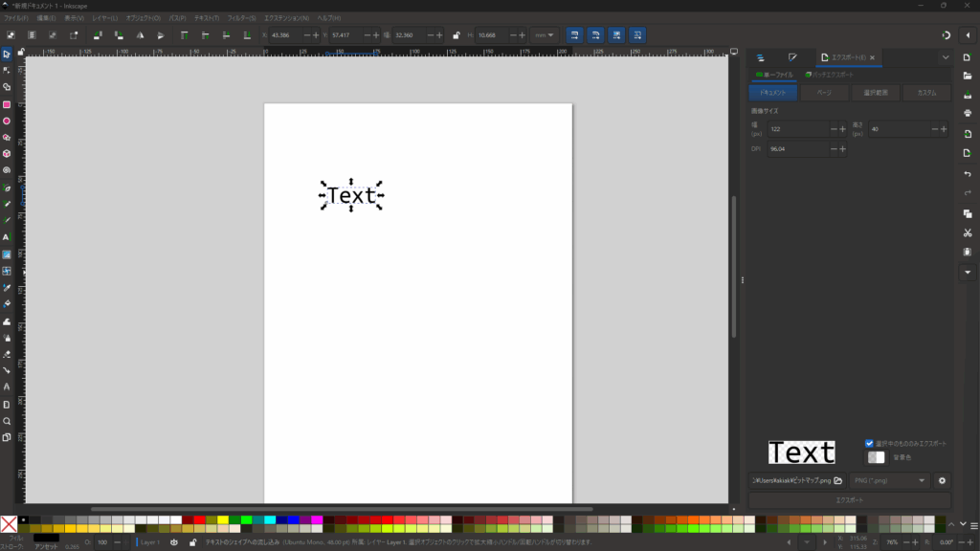The height and width of the screenshot is (551, 980).
Task: Select the Rectangle tool in the toolbox
Action: 7,104
